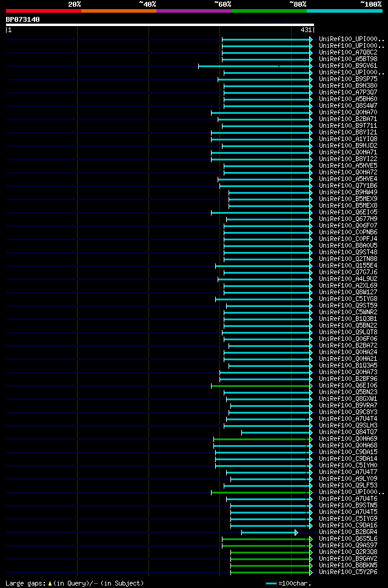Select the UniRef100_C9DA15 label
The image size is (388, 588).
(x=348, y=452)
